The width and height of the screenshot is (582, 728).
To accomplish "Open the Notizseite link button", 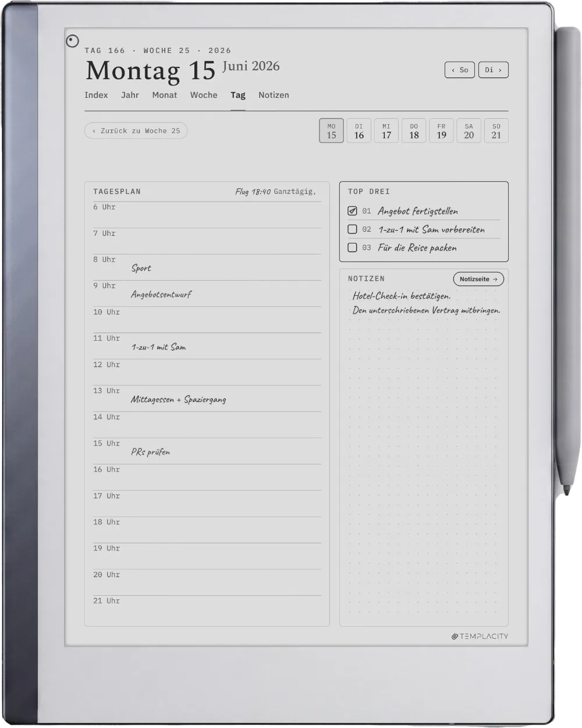I will 478,279.
